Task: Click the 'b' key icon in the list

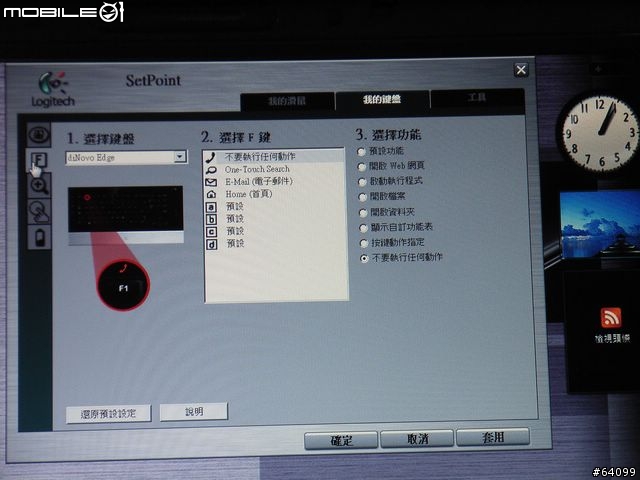Action: coord(211,219)
